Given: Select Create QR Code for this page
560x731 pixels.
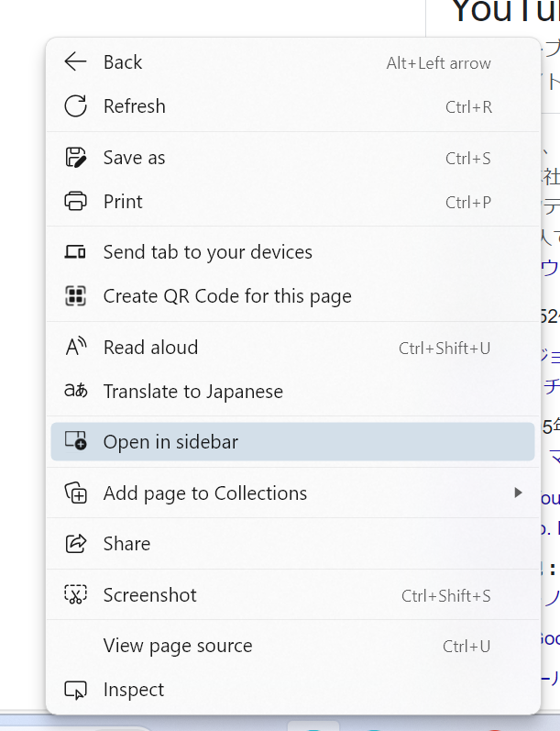Looking at the screenshot, I should coord(227,296).
